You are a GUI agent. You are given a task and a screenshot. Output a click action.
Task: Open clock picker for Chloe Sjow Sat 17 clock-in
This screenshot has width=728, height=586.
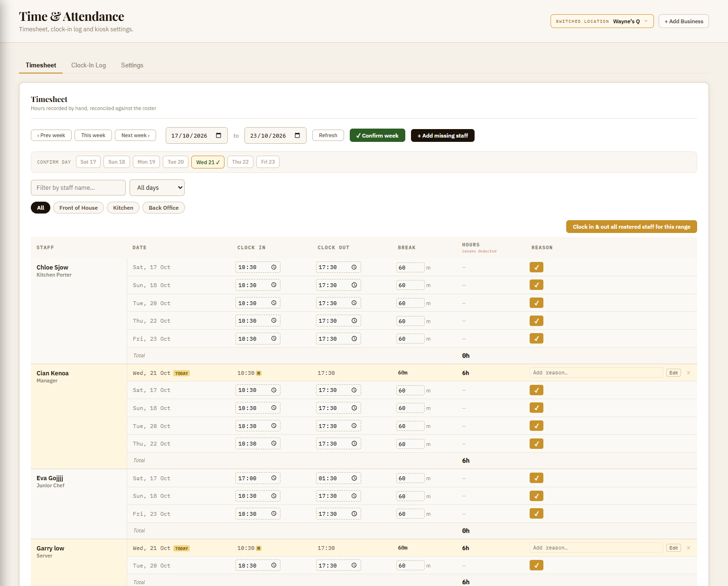274,268
